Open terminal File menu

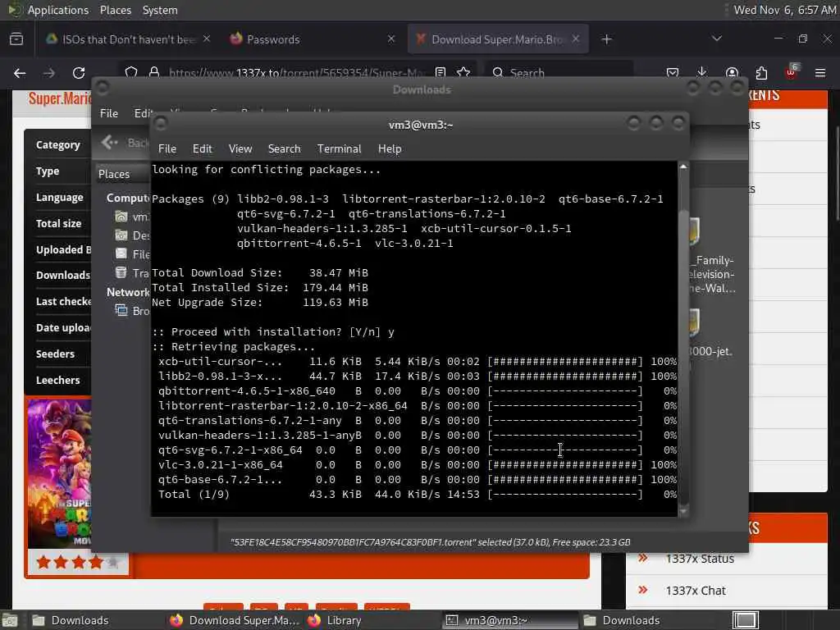(167, 148)
